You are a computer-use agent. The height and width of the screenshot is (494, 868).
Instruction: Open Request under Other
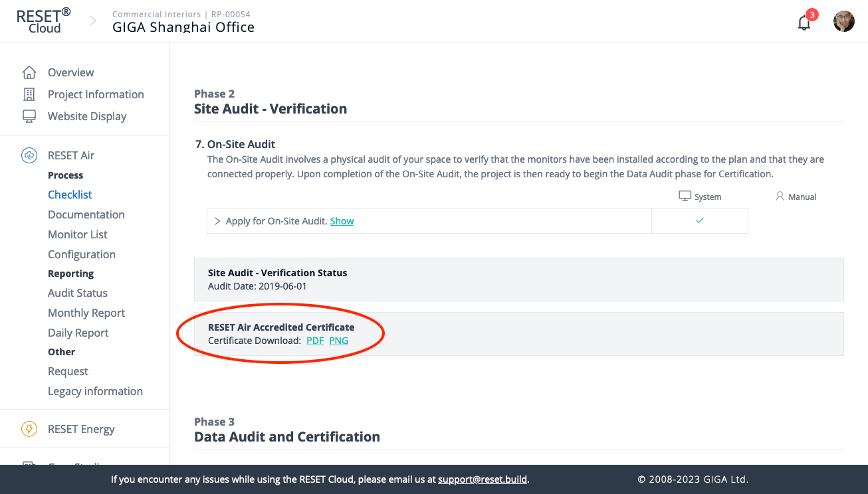point(68,371)
